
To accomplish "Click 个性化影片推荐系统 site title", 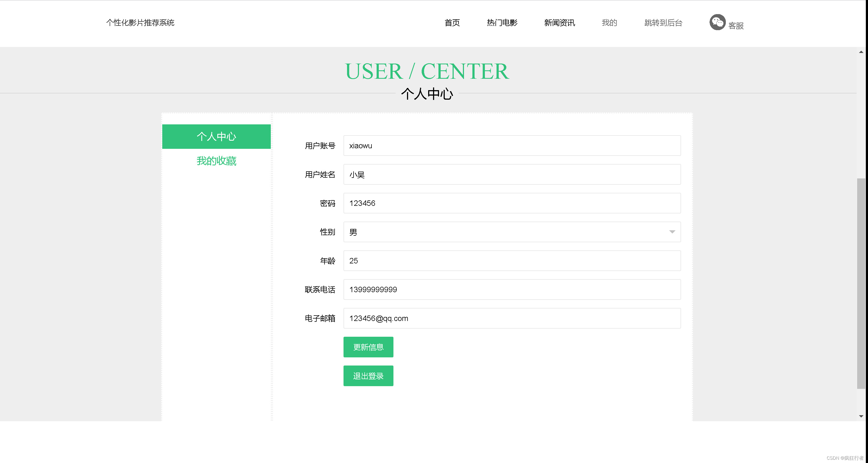I will pos(140,23).
